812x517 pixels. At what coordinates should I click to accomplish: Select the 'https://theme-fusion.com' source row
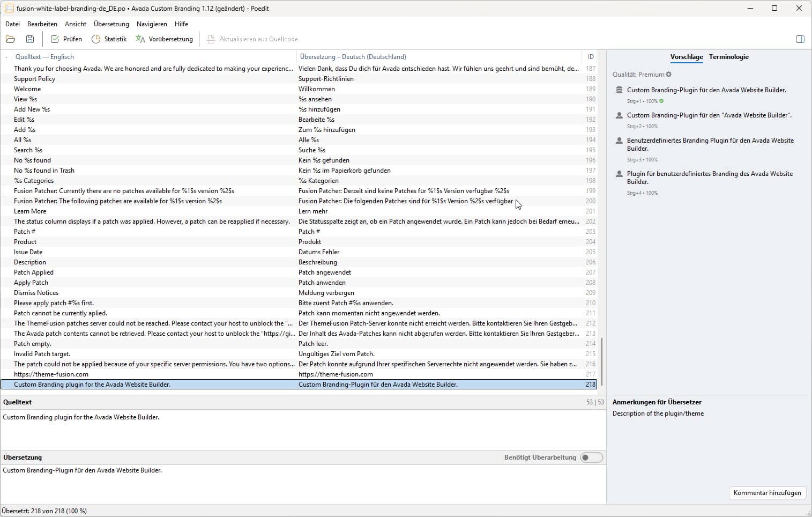click(x=299, y=374)
